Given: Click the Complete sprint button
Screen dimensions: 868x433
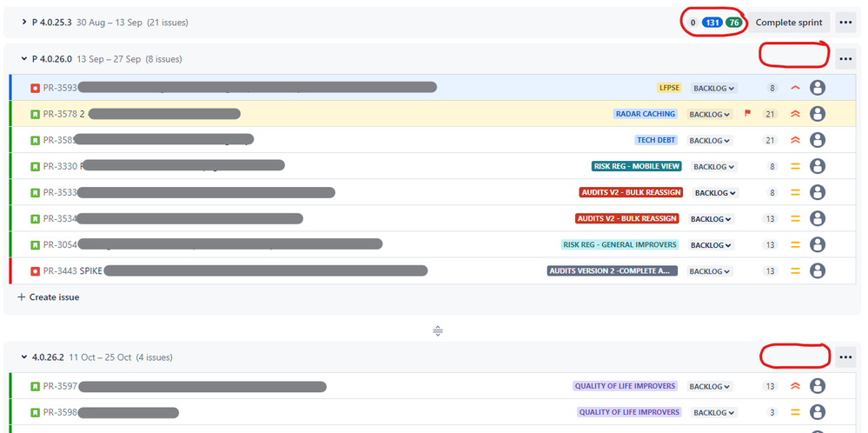Looking at the screenshot, I should (x=789, y=23).
